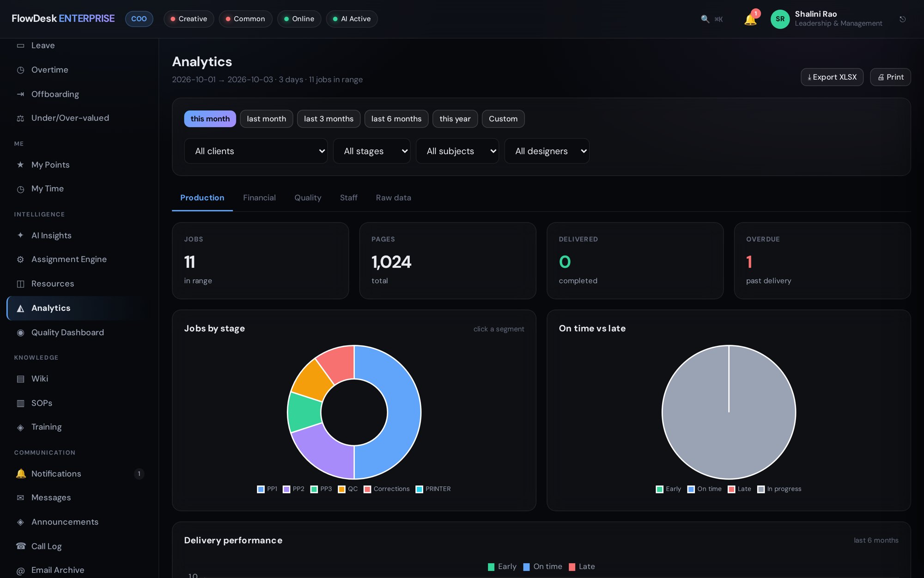924x578 pixels.
Task: Open Leave in the sidebar
Action: (x=79, y=45)
